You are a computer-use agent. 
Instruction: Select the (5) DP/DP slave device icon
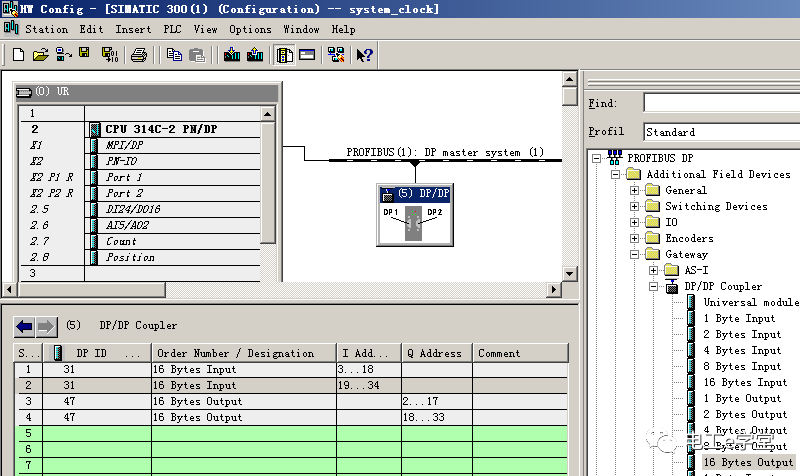point(415,215)
